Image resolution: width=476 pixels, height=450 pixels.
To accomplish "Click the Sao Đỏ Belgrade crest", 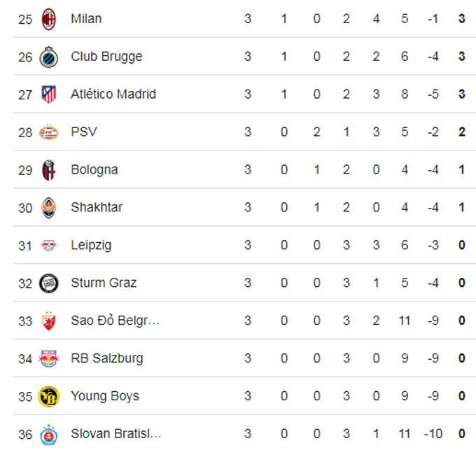I will (48, 321).
